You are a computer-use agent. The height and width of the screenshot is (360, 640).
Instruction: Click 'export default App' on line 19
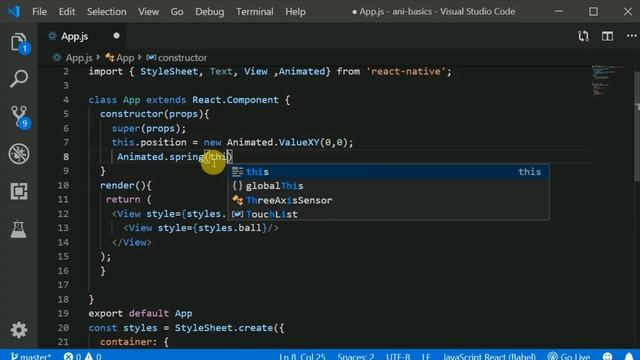140,313
